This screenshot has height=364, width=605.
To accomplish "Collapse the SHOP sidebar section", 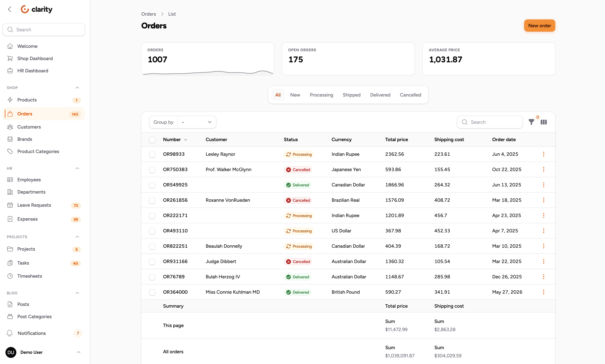I will pyautogui.click(x=77, y=88).
